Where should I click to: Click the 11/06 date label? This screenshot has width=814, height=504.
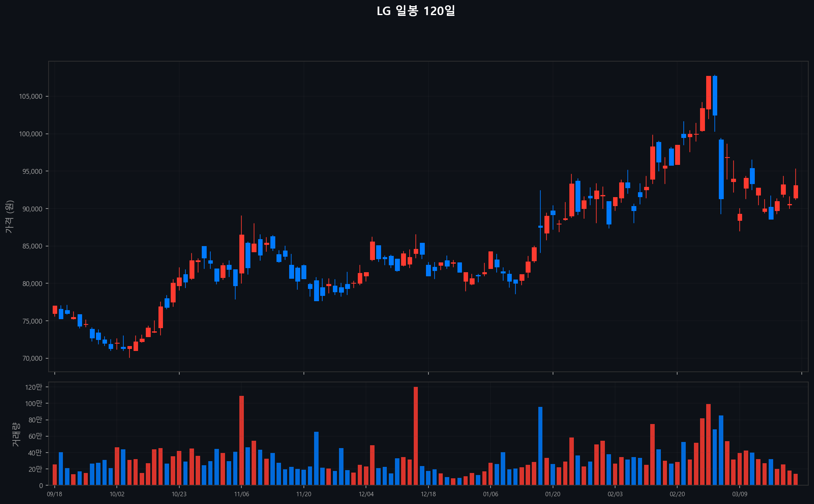coord(241,494)
